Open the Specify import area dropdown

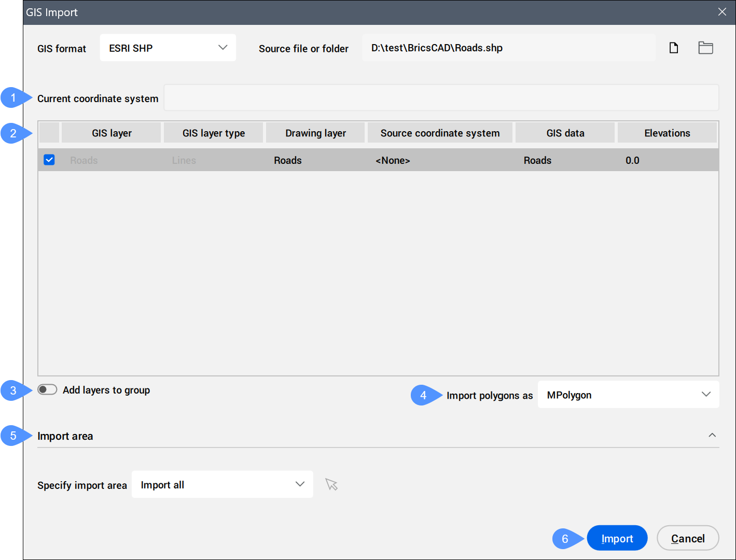(x=222, y=484)
